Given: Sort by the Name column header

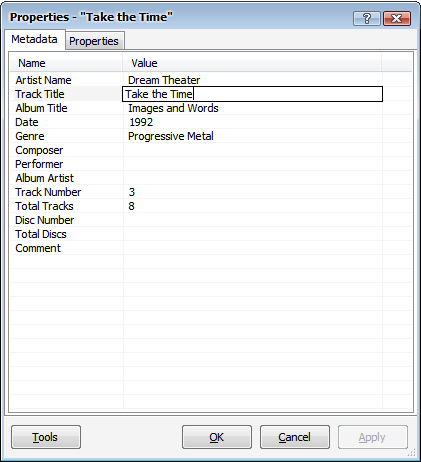Looking at the screenshot, I should [66, 63].
